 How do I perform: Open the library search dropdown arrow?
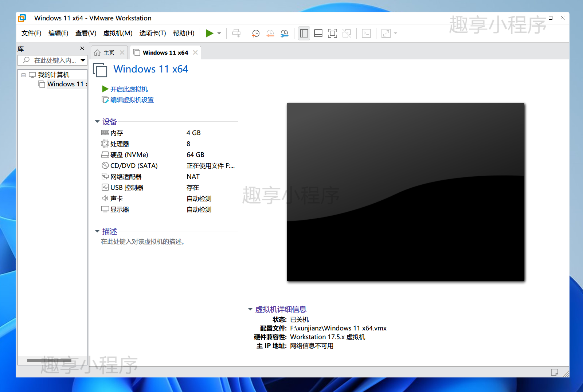point(83,60)
